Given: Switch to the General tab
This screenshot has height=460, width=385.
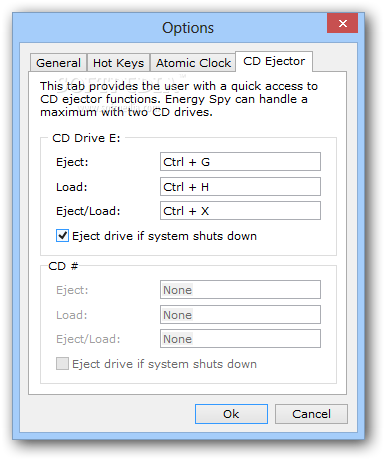Looking at the screenshot, I should click(x=58, y=63).
